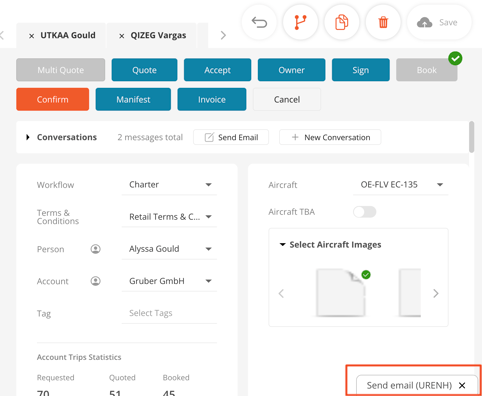Close the QIZEG Vargas tab
482x396 pixels.
pos(122,36)
